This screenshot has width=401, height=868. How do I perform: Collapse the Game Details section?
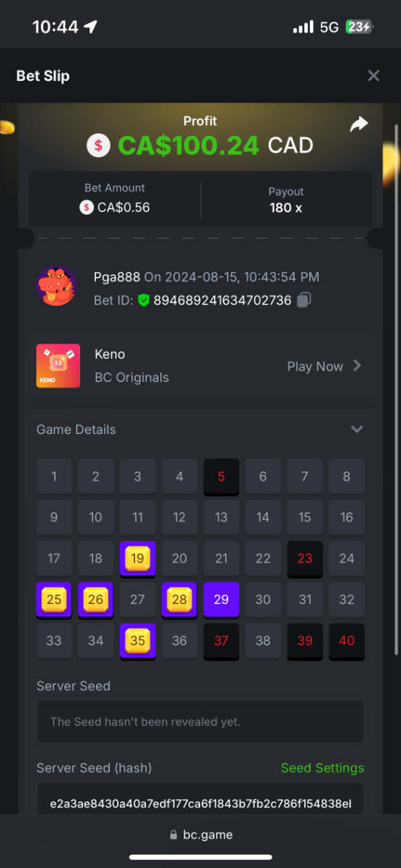coord(356,430)
